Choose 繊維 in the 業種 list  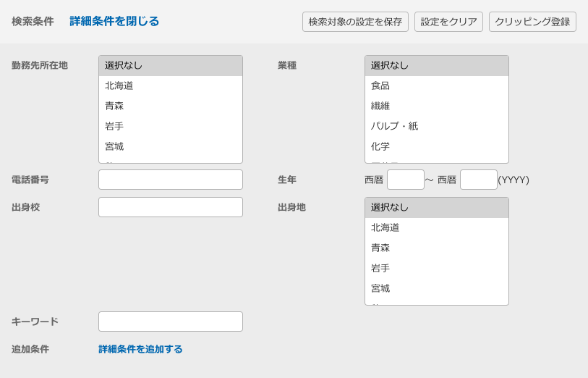380,106
